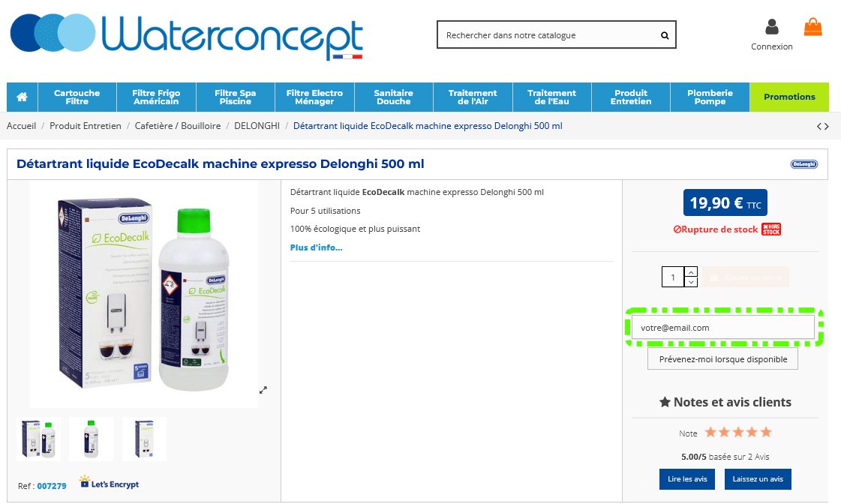Expand the 'Plus d'info...' link
Image resolution: width=841 pixels, height=504 pixels.
click(x=316, y=247)
